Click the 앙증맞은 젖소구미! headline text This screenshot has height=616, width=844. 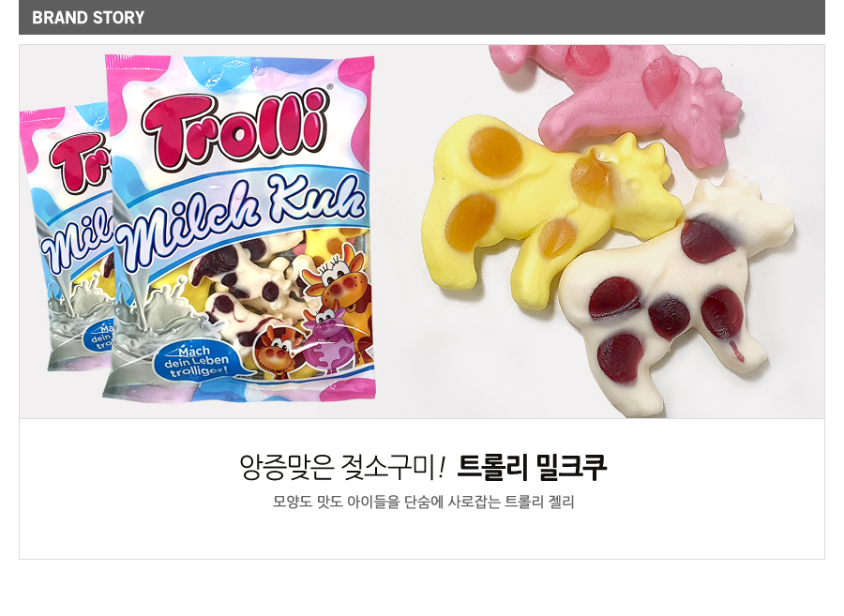pos(342,467)
